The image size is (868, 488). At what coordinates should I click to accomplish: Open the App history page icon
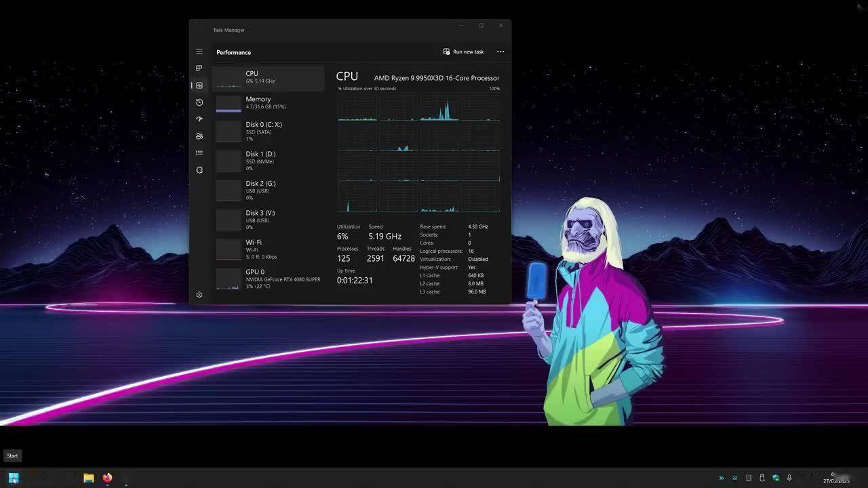[199, 102]
